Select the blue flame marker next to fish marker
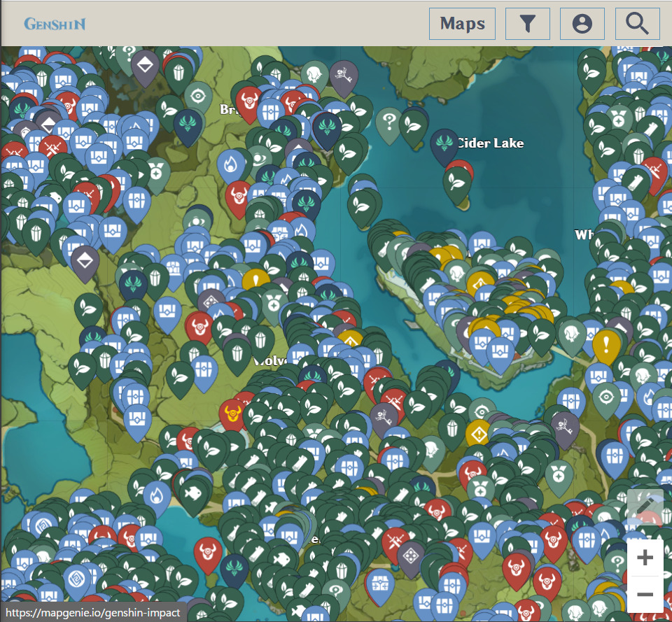This screenshot has height=622, width=672. pos(157,497)
